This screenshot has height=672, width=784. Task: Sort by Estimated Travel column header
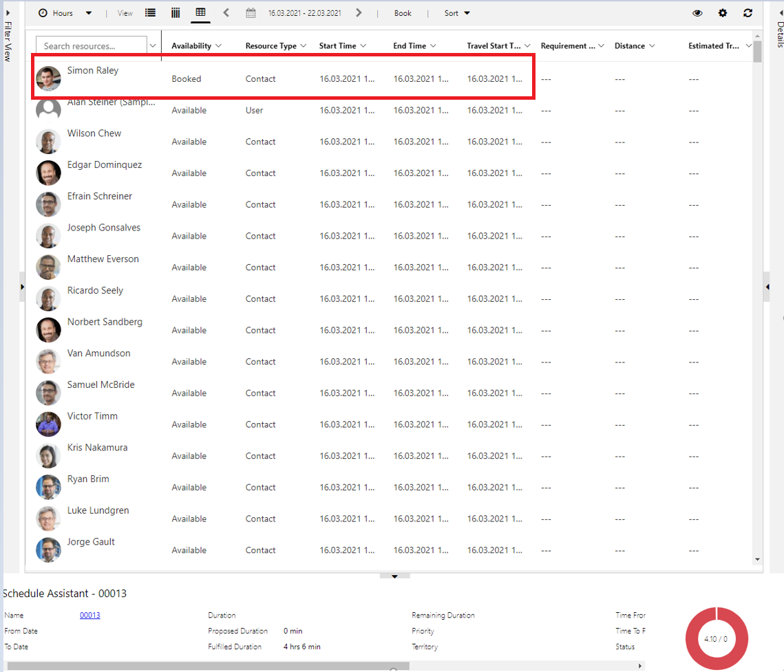[719, 46]
